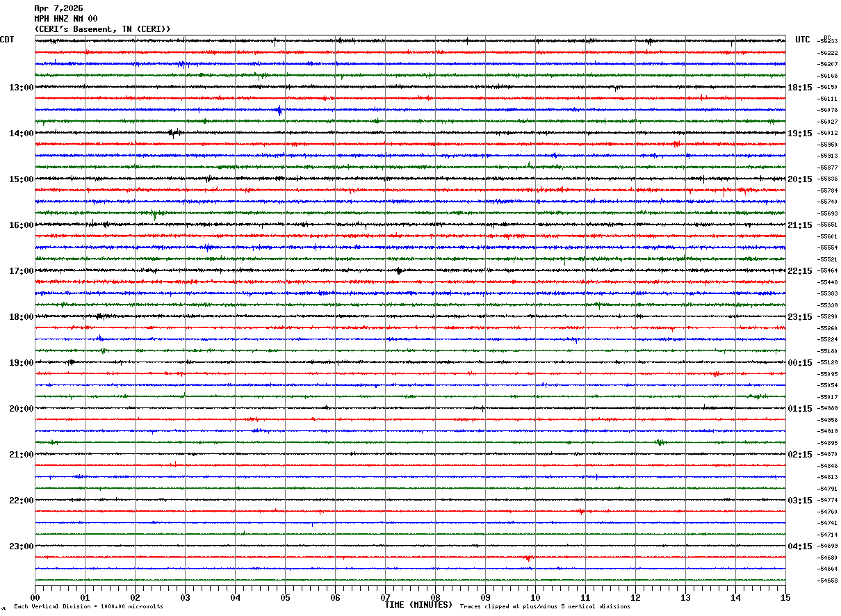Viewport: 841px width, 616px height.
Task: Click the CDT time label '15:00'
Action: (22, 179)
